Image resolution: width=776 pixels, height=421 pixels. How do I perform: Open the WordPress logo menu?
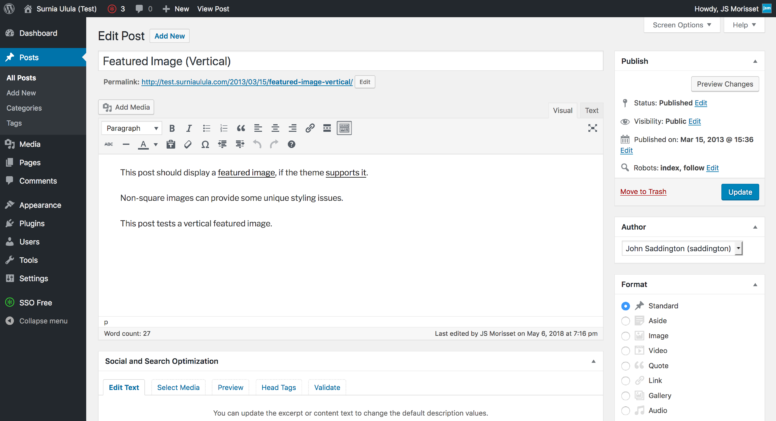coord(9,8)
